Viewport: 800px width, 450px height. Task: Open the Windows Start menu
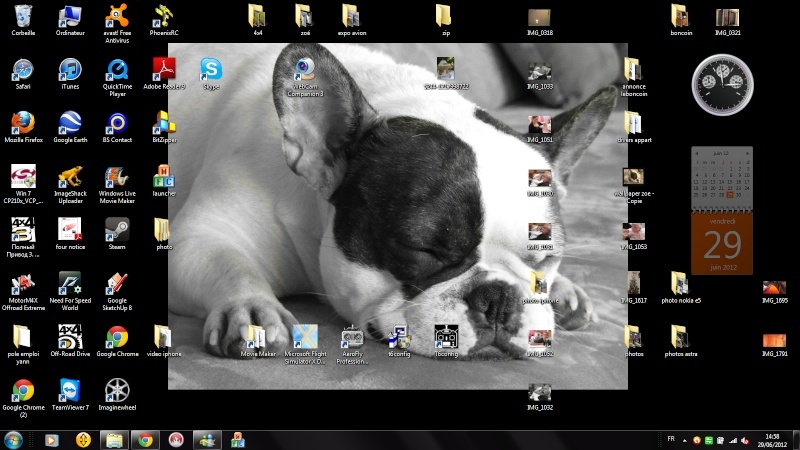(x=13, y=440)
